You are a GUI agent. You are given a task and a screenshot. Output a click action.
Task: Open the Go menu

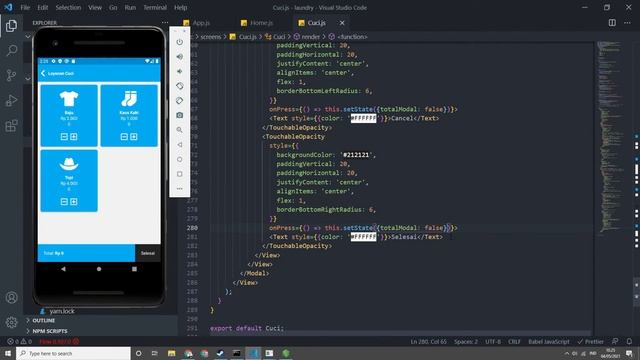(x=113, y=7)
